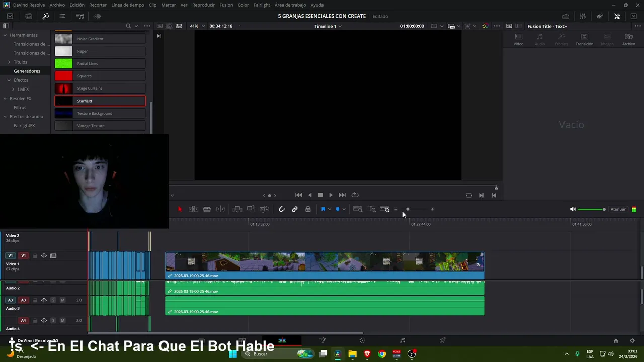Select the Stage Curtains generator
The height and width of the screenshot is (362, 644).
coord(100,88)
